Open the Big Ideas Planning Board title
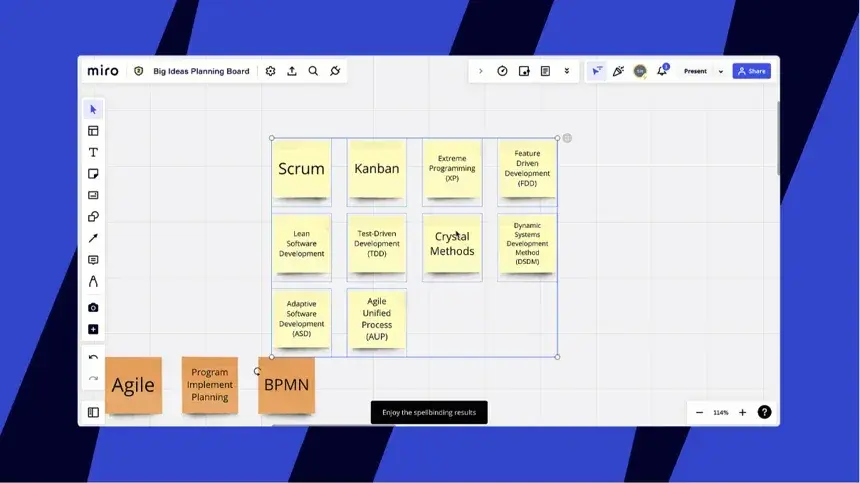Image resolution: width=860 pixels, height=483 pixels. click(x=201, y=71)
